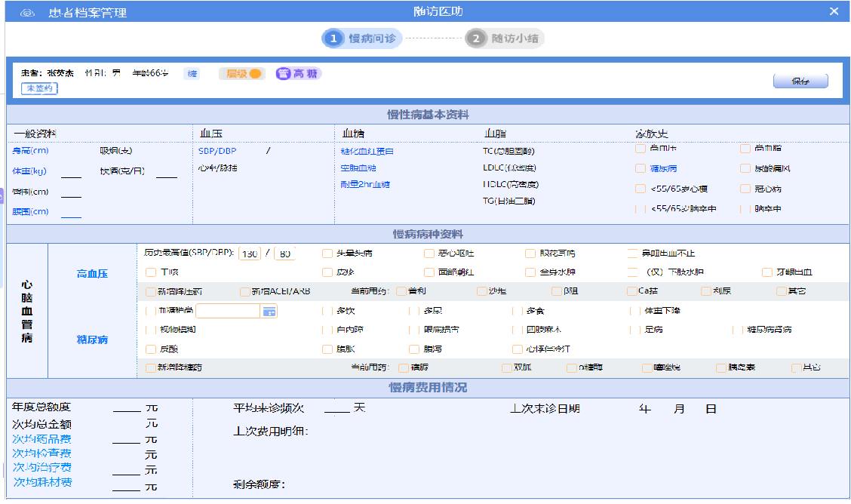Check current medication 利尿 checkbox
851x504 pixels.
point(706,291)
